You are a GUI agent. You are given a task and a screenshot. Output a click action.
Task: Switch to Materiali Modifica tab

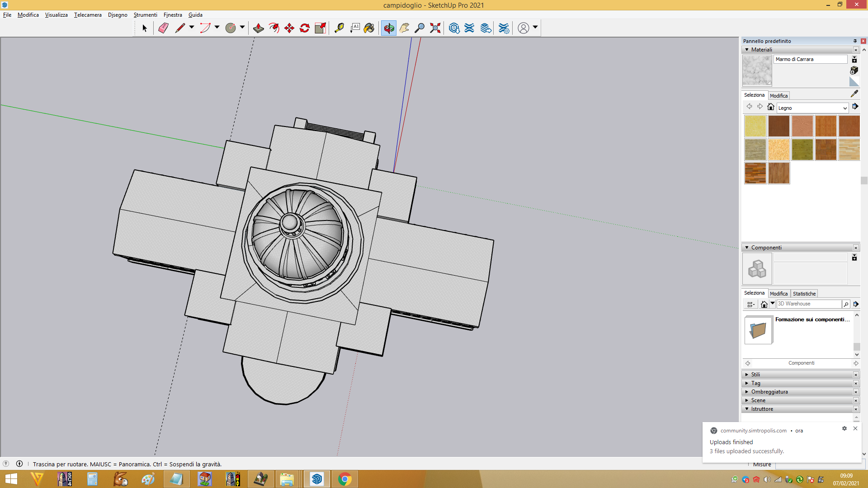[x=778, y=96]
